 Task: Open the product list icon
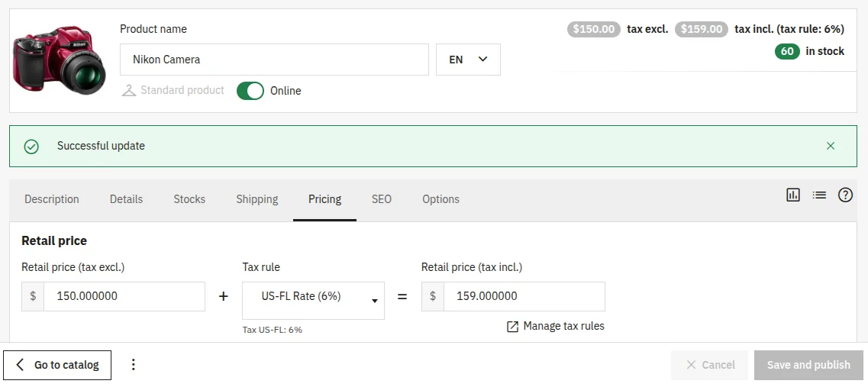pyautogui.click(x=818, y=195)
